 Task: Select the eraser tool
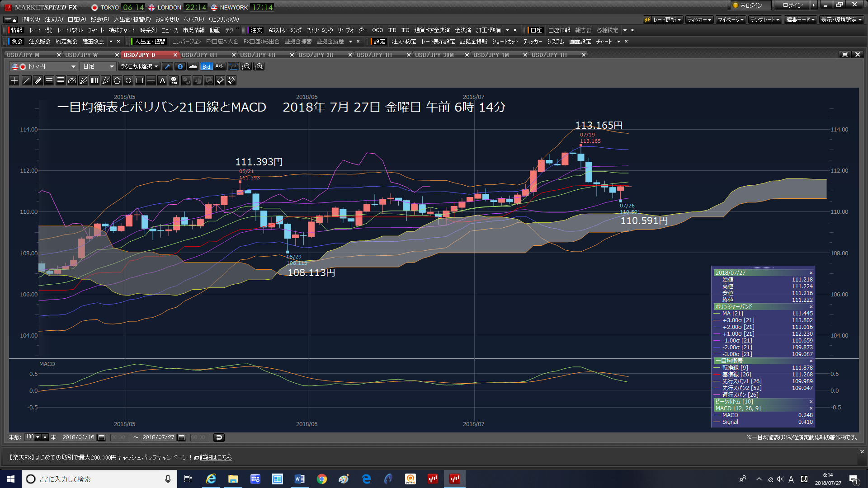[x=220, y=80]
